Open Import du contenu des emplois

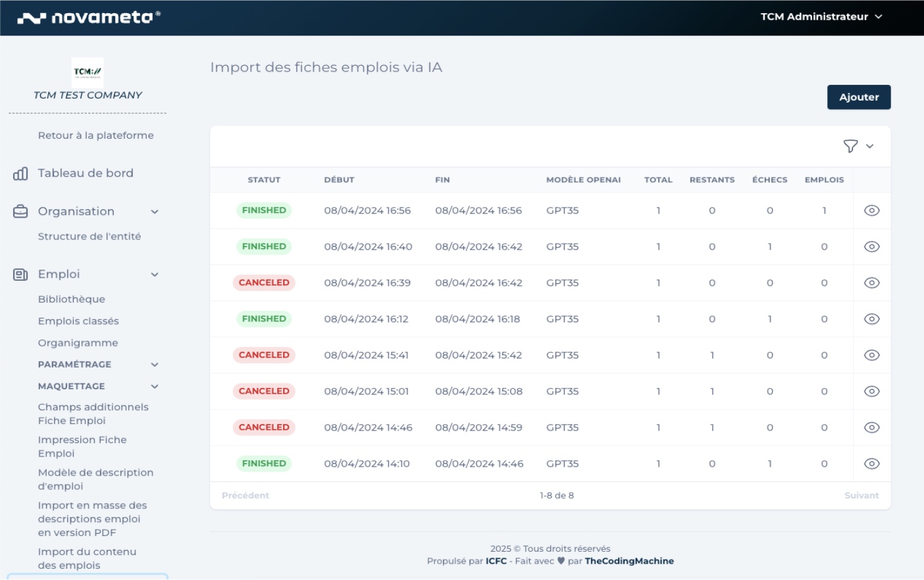coord(87,559)
